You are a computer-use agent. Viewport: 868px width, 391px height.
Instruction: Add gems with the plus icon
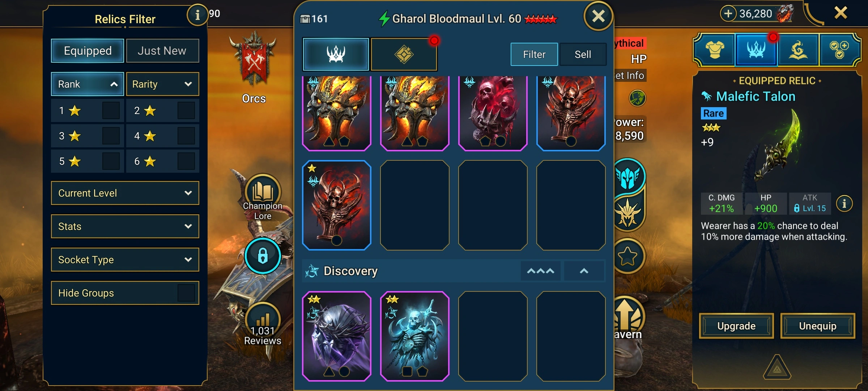(728, 14)
